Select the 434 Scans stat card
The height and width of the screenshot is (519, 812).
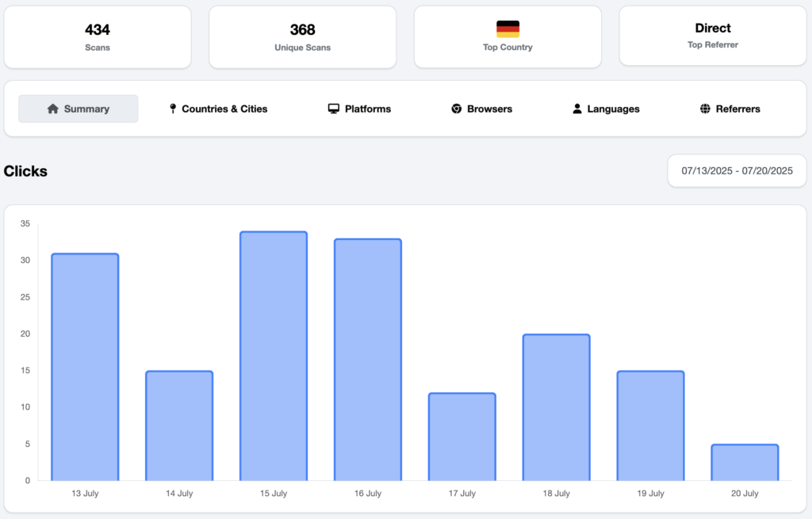pyautogui.click(x=98, y=37)
